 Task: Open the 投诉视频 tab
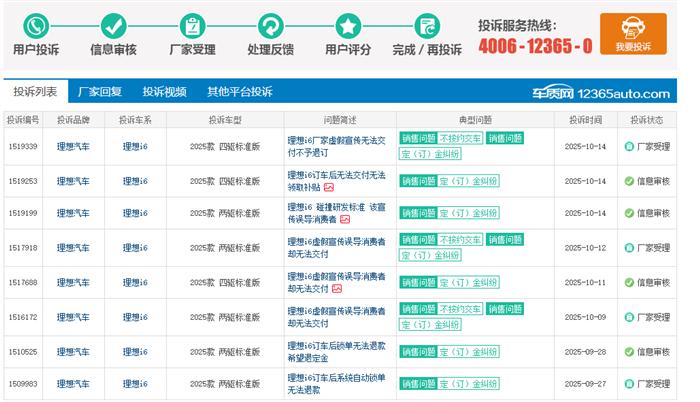pos(164,91)
